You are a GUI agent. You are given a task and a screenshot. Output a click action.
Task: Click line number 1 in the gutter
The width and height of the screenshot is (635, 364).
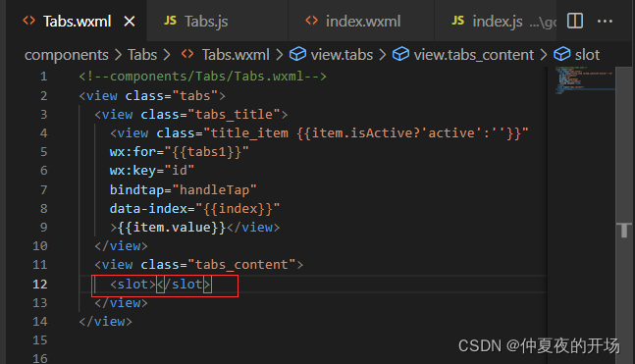point(44,77)
